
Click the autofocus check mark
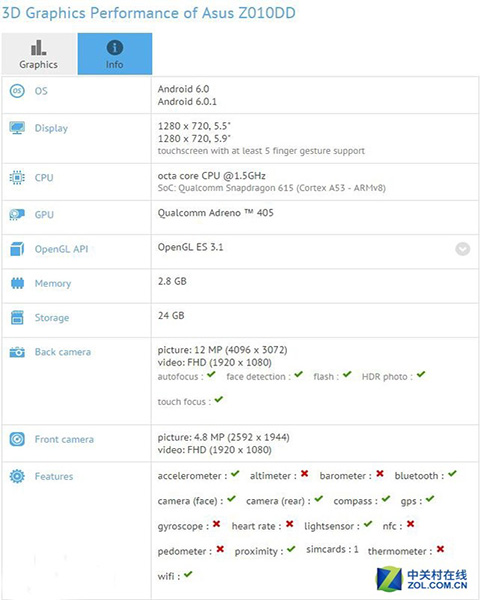tap(211, 375)
